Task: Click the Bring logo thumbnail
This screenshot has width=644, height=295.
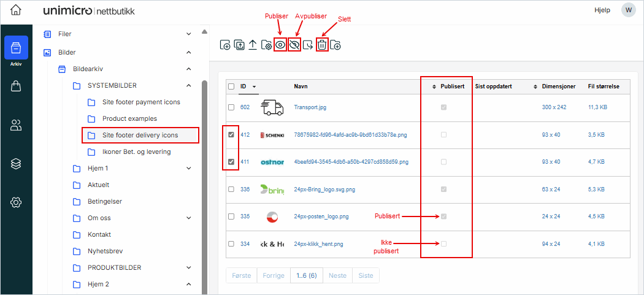Action: click(272, 190)
